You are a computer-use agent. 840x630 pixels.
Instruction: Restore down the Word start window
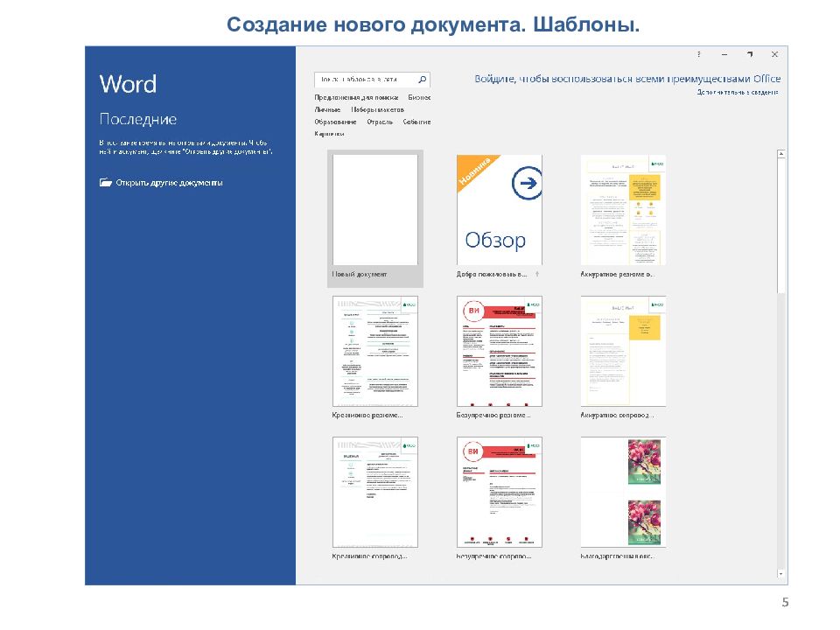tap(750, 54)
